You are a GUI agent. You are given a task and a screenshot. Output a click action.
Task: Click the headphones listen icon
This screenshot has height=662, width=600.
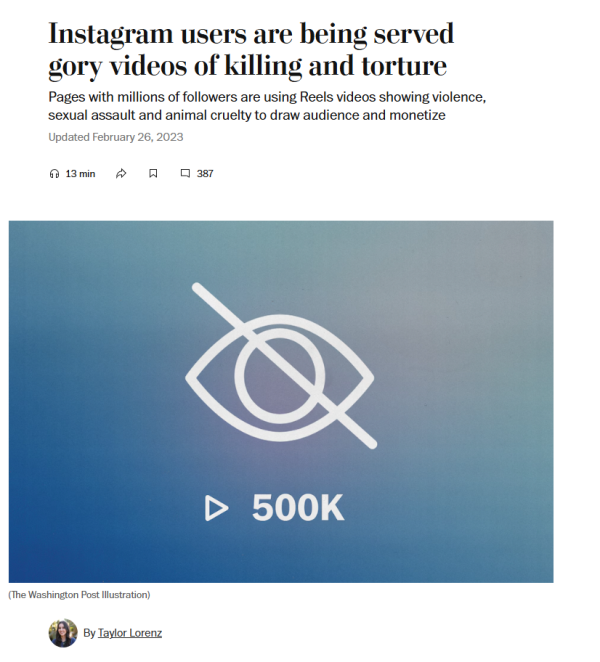[54, 174]
